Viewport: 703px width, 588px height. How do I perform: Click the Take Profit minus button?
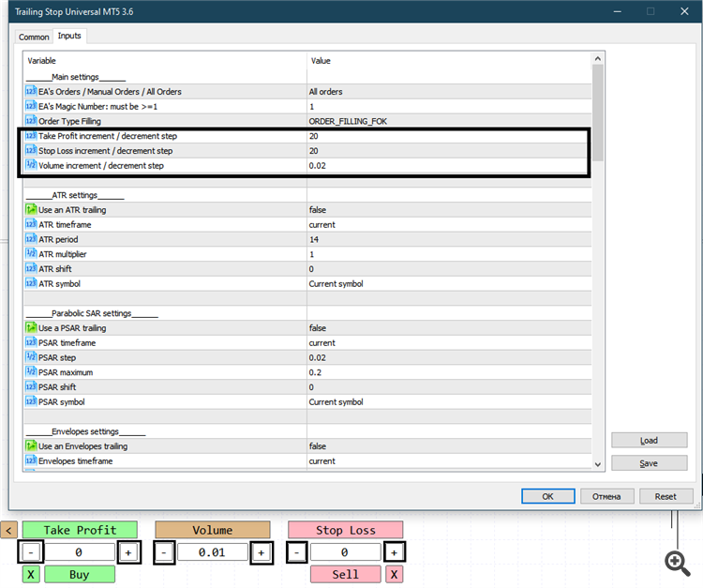[31, 552]
